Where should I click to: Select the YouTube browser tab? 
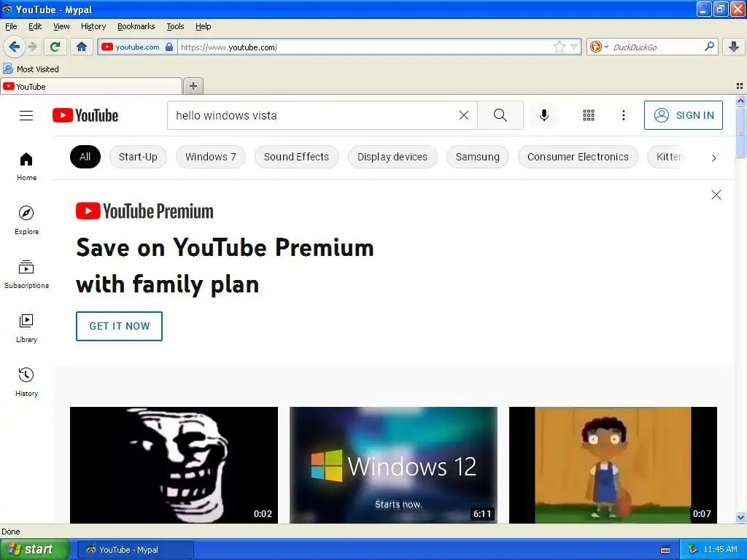(91, 86)
